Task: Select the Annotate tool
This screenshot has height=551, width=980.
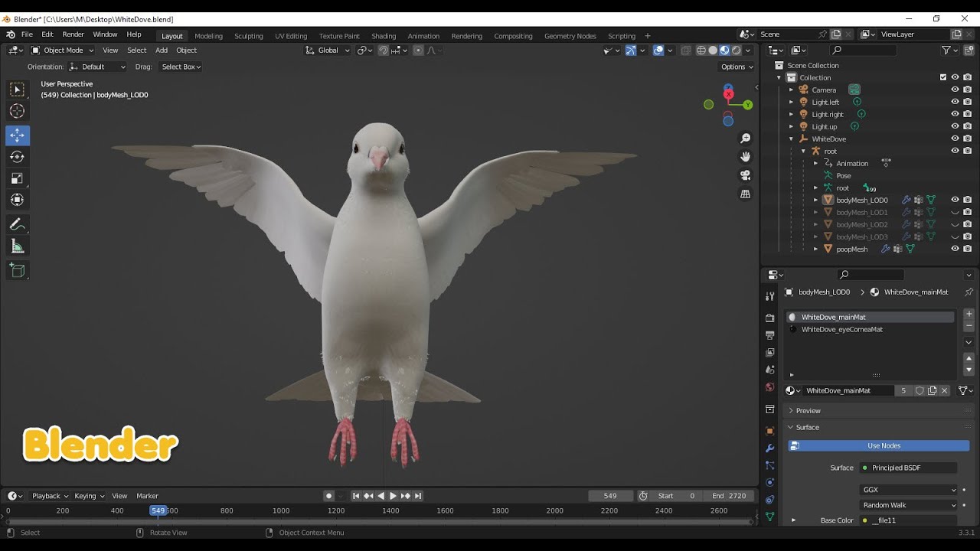Action: click(17, 224)
